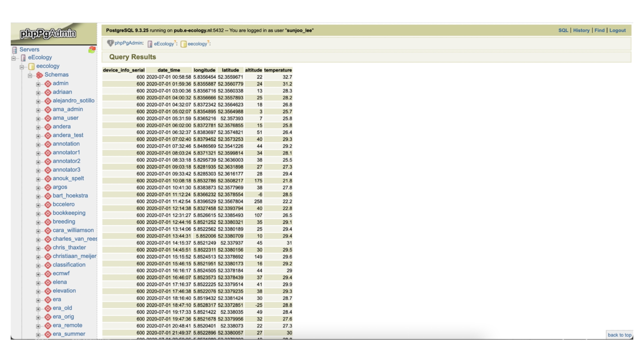The width and height of the screenshot is (644, 362).
Task: Click the eecology database icon in tree
Action: 32,66
